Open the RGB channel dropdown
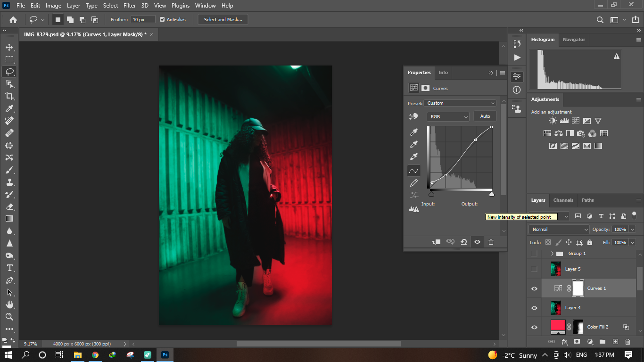 click(x=448, y=116)
